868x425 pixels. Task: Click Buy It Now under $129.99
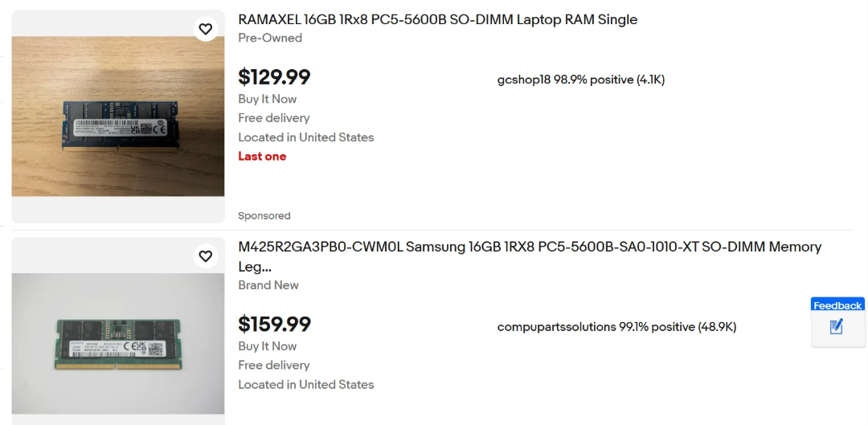point(267,99)
